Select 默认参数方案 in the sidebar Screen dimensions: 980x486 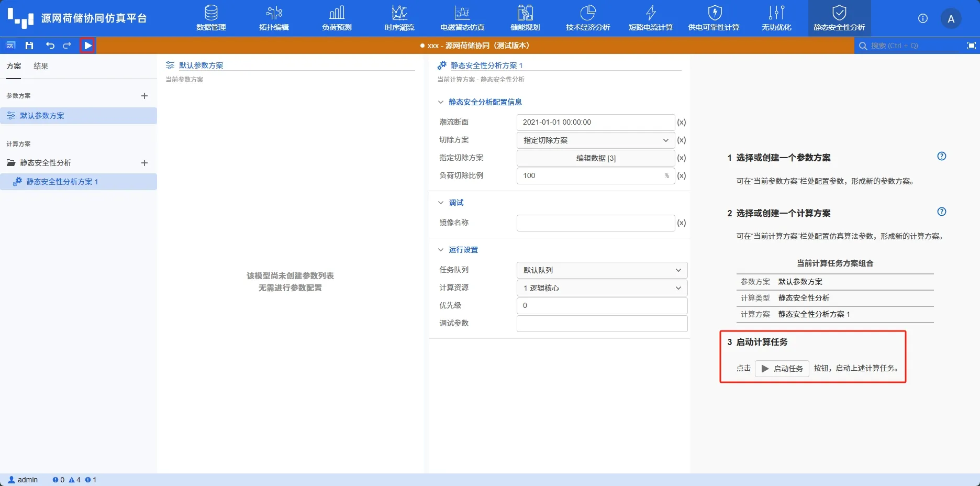pyautogui.click(x=79, y=116)
